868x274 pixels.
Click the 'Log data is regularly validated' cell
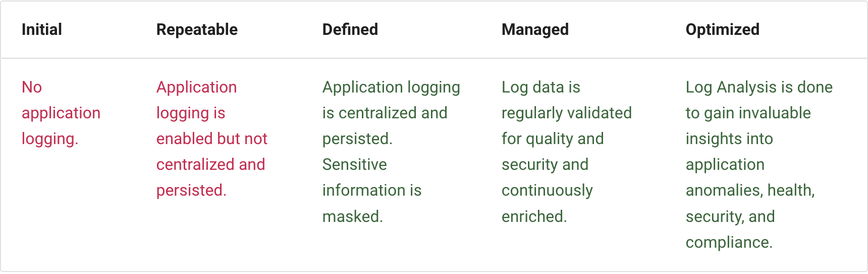click(567, 152)
